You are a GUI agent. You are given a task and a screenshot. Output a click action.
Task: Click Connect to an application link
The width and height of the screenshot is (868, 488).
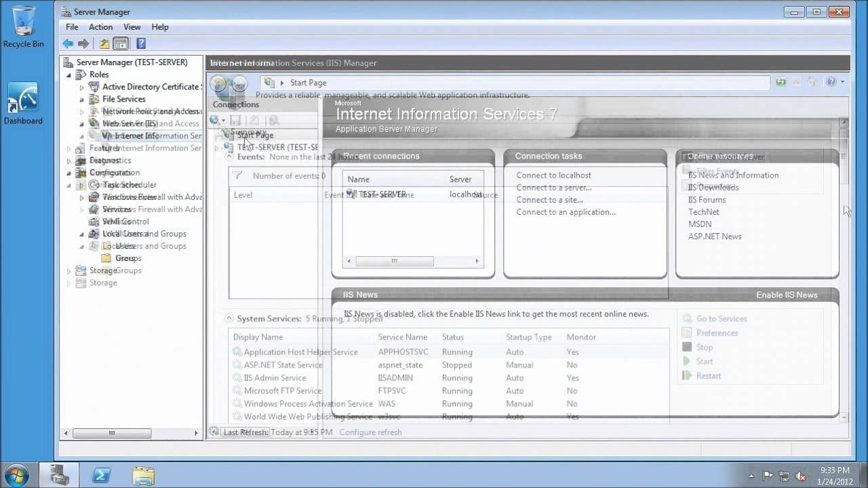point(566,212)
